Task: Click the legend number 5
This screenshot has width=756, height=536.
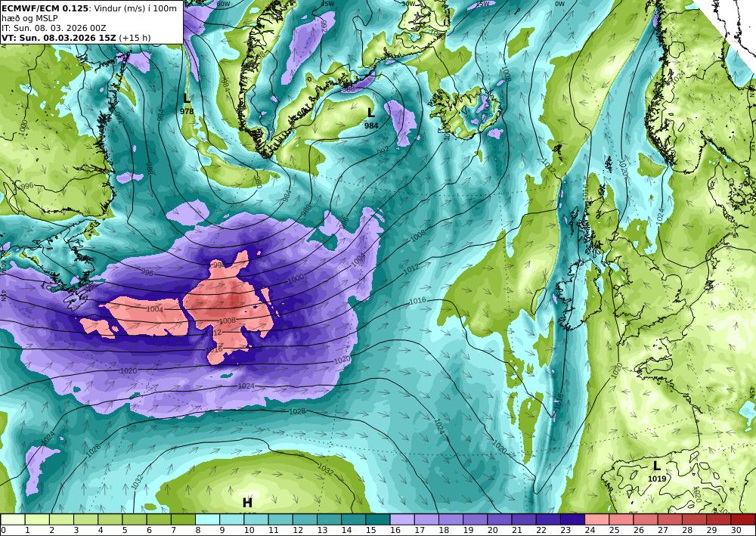Action: pos(125,530)
